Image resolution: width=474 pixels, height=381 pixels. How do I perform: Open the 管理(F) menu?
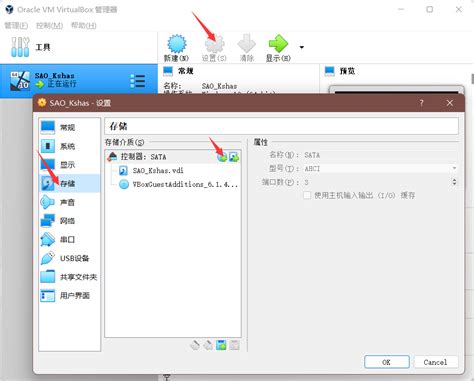point(16,26)
